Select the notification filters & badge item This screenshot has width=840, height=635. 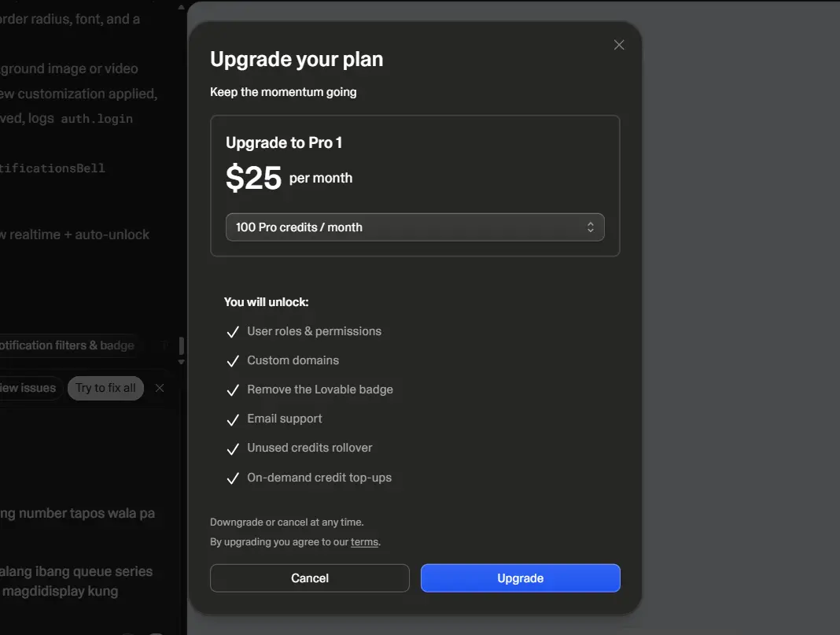67,345
